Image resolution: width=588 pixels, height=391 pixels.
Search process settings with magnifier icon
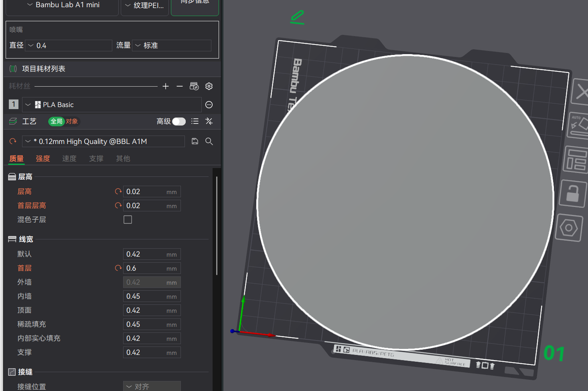pos(209,141)
